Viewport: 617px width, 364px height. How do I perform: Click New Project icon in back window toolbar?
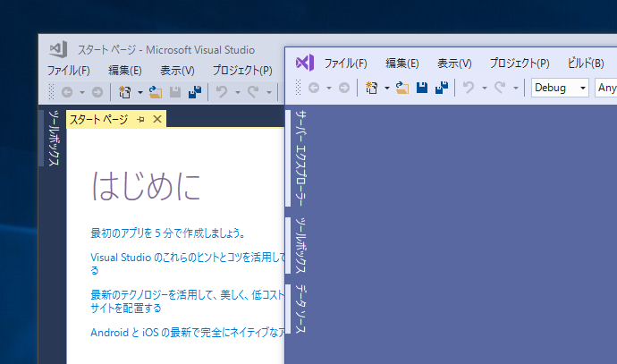[x=124, y=92]
